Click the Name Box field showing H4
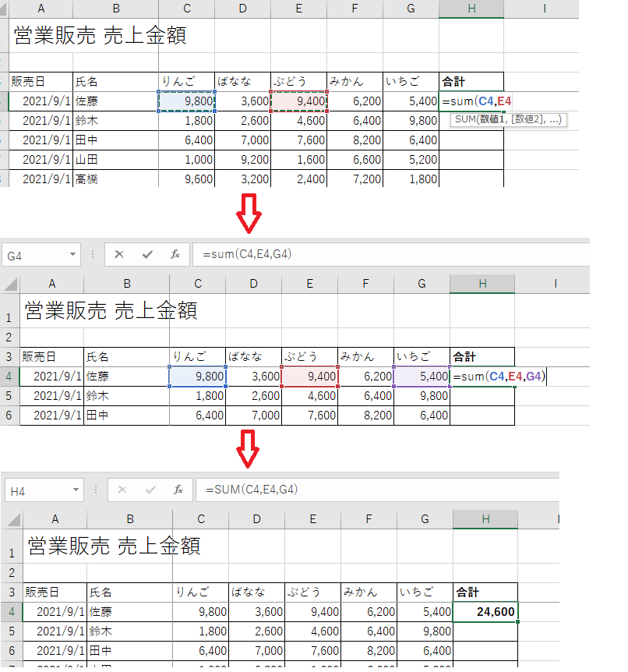This screenshot has height=672, width=628. [x=37, y=490]
